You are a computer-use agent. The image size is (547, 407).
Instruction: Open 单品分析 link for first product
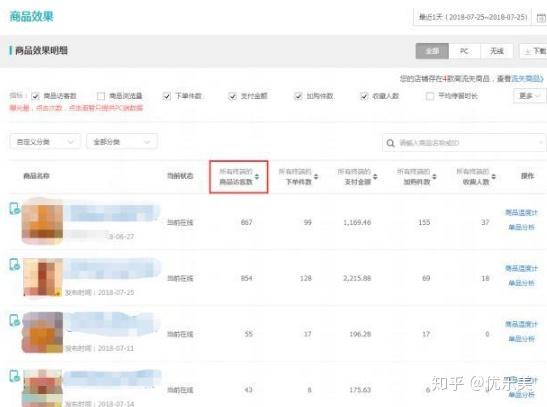pyautogui.click(x=521, y=227)
